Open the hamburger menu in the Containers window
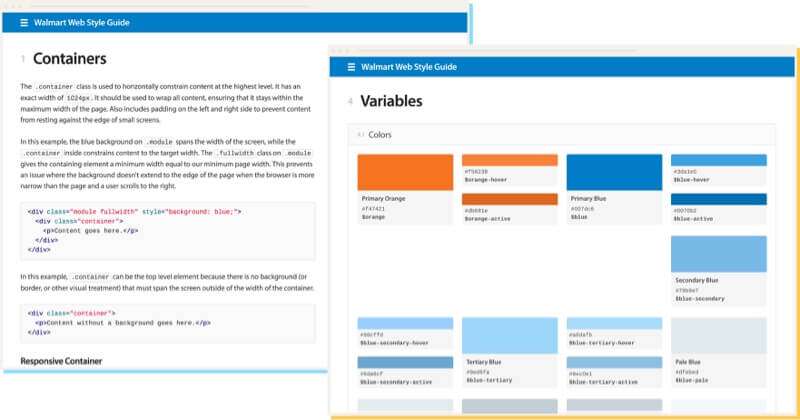 point(24,22)
